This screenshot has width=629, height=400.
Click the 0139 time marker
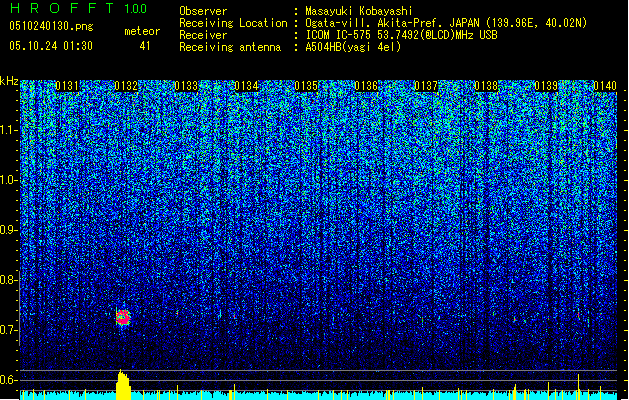tap(546, 86)
